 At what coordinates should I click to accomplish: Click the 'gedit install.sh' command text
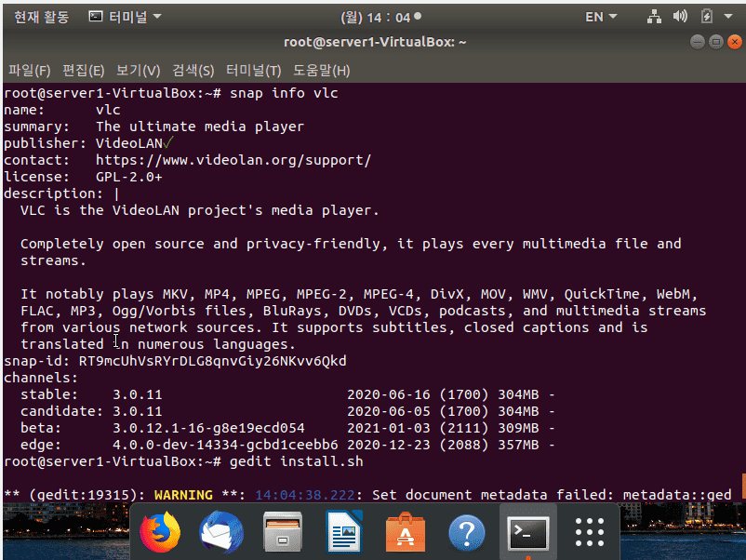click(x=296, y=462)
